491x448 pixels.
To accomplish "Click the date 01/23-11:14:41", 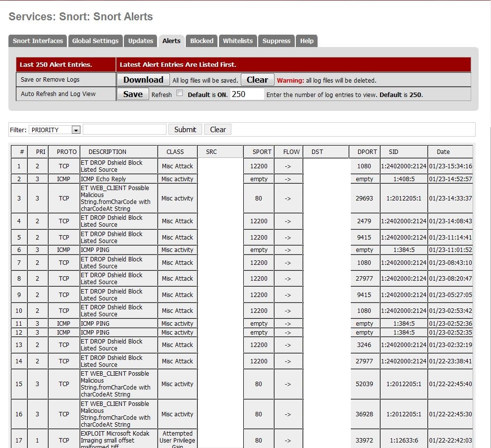I will coord(450,238).
